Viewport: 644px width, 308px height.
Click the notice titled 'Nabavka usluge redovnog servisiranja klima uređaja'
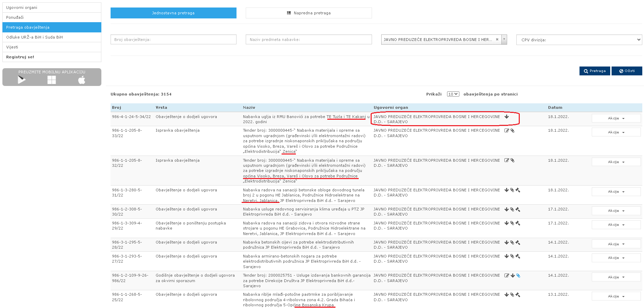tap(304, 212)
